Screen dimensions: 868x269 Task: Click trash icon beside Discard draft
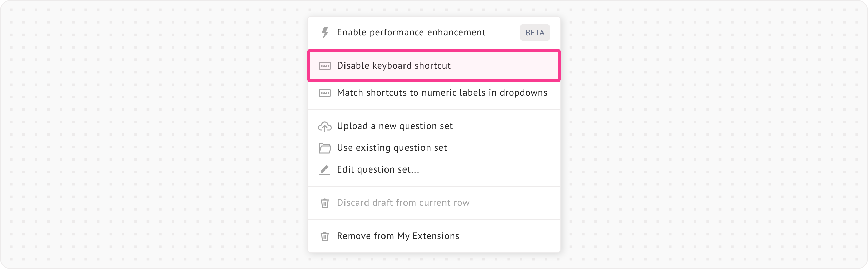click(x=325, y=203)
